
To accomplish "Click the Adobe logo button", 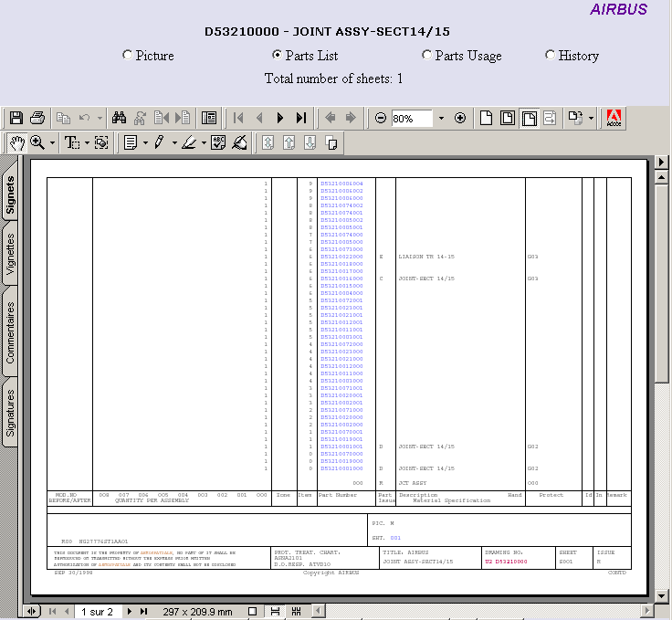I will click(614, 118).
